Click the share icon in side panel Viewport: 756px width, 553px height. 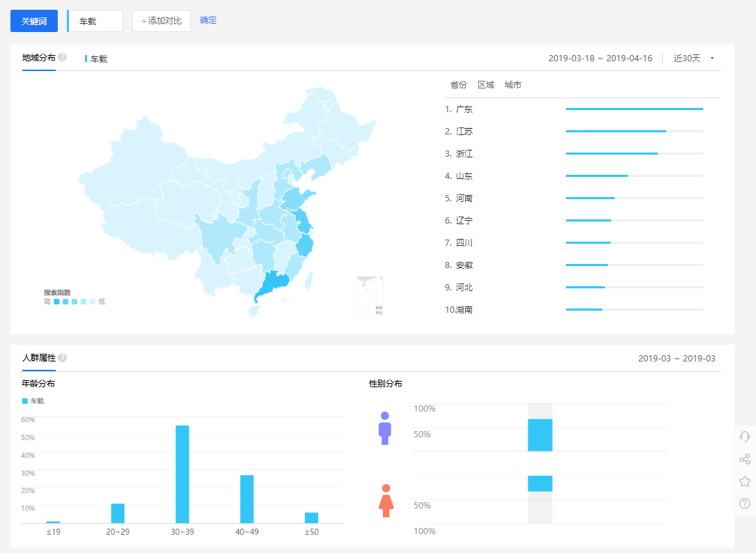(744, 459)
